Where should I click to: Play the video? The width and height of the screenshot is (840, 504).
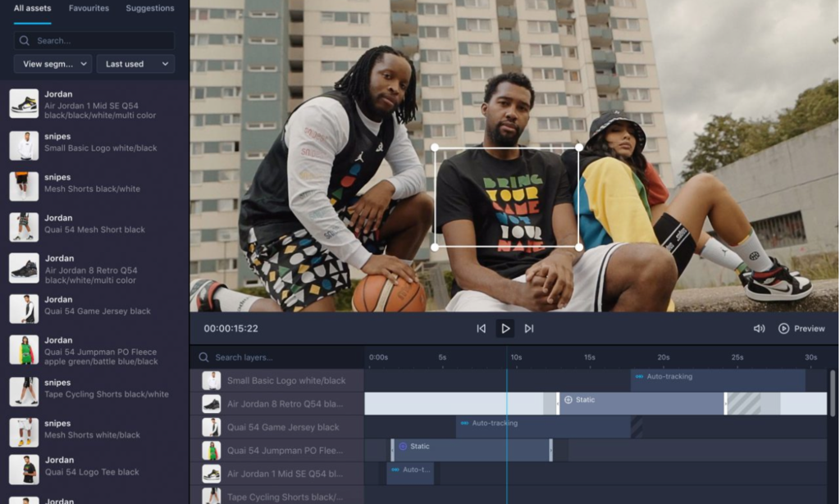505,329
